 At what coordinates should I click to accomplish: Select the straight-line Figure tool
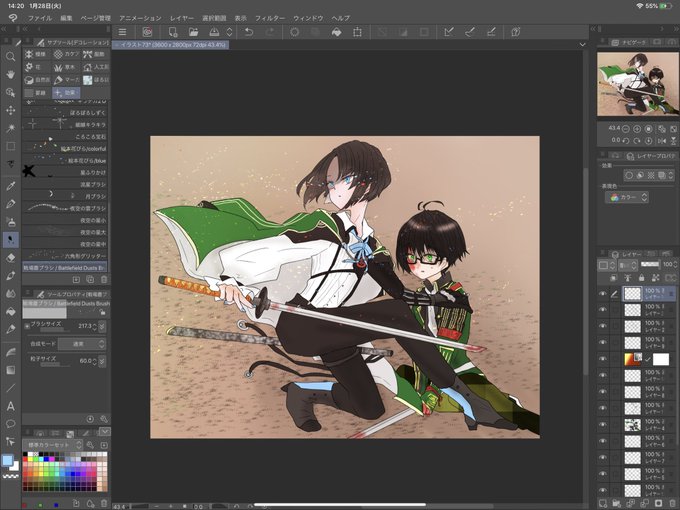[10, 388]
